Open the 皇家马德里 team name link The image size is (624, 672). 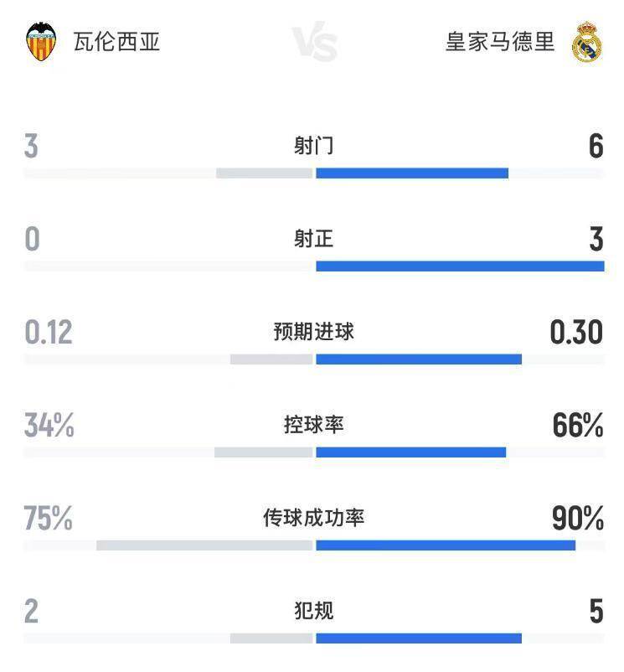pos(500,42)
